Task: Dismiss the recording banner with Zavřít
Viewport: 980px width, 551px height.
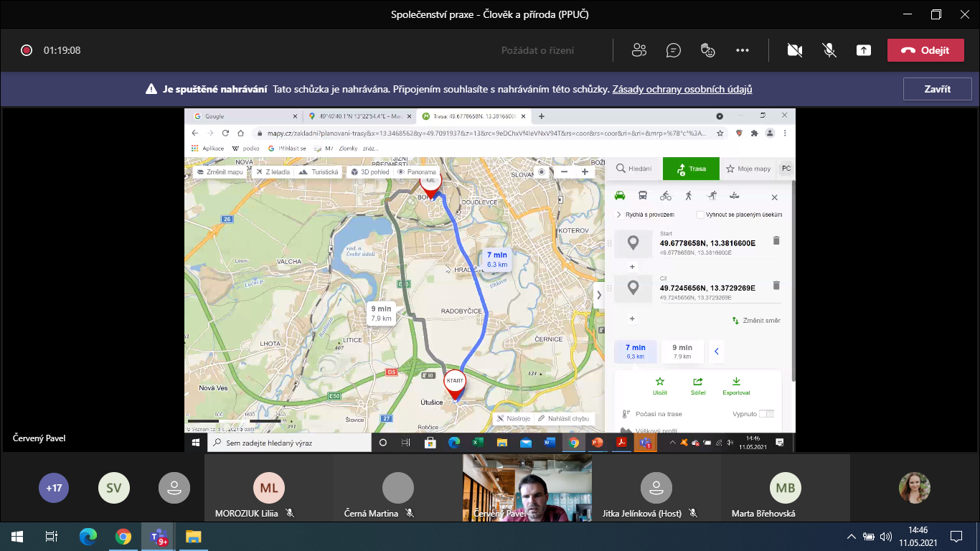Action: click(x=937, y=90)
